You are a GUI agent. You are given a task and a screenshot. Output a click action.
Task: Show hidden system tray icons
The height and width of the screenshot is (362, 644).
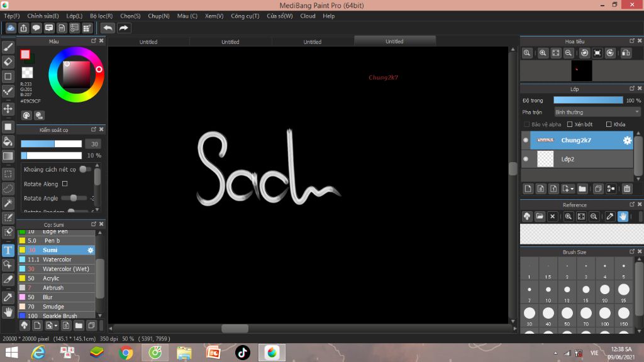[556, 353]
